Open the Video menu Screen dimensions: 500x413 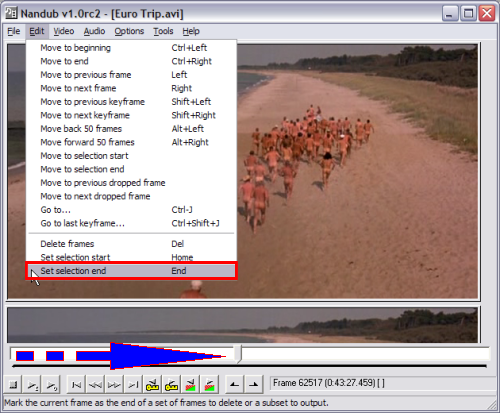64,31
